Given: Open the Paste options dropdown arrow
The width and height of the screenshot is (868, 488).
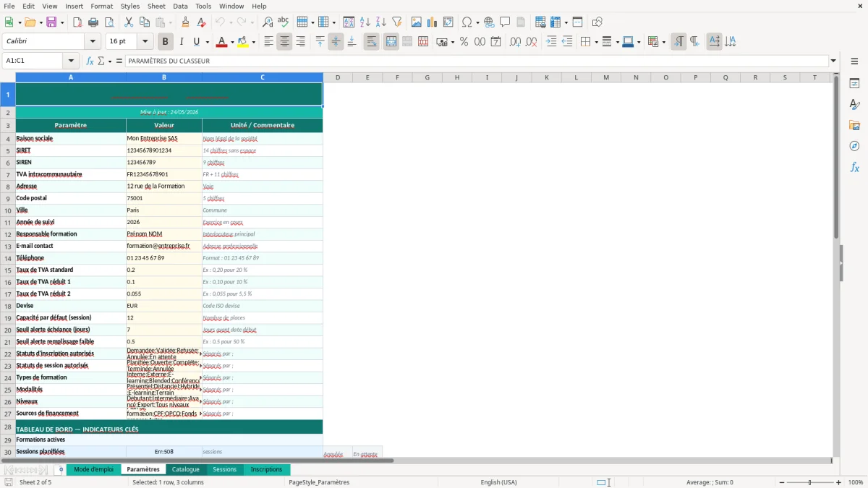Looking at the screenshot, I should 171,22.
